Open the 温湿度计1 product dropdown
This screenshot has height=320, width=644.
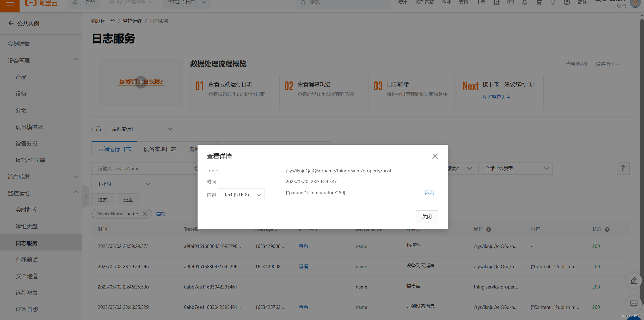point(140,129)
